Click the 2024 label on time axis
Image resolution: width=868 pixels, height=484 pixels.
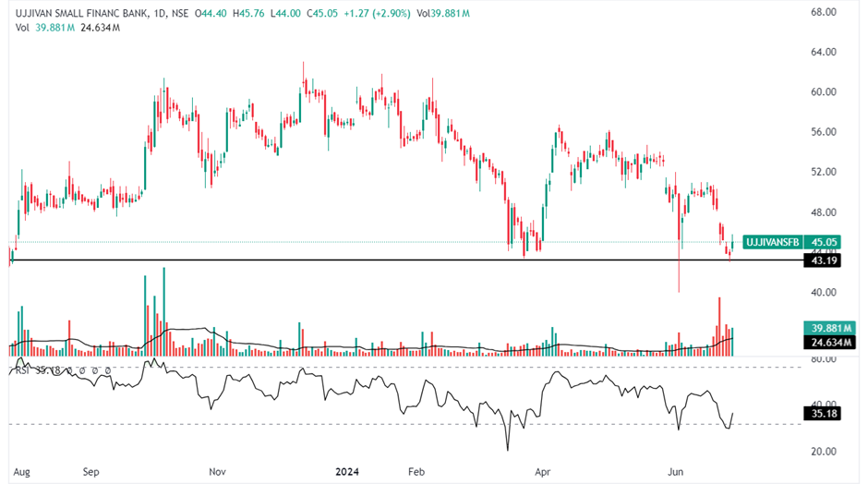[344, 470]
